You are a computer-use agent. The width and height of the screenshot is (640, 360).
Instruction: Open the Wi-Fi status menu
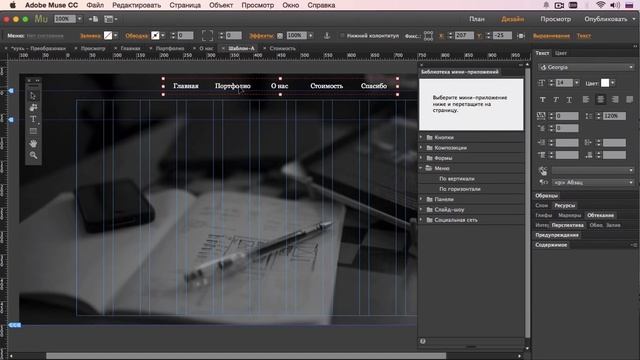click(x=600, y=5)
